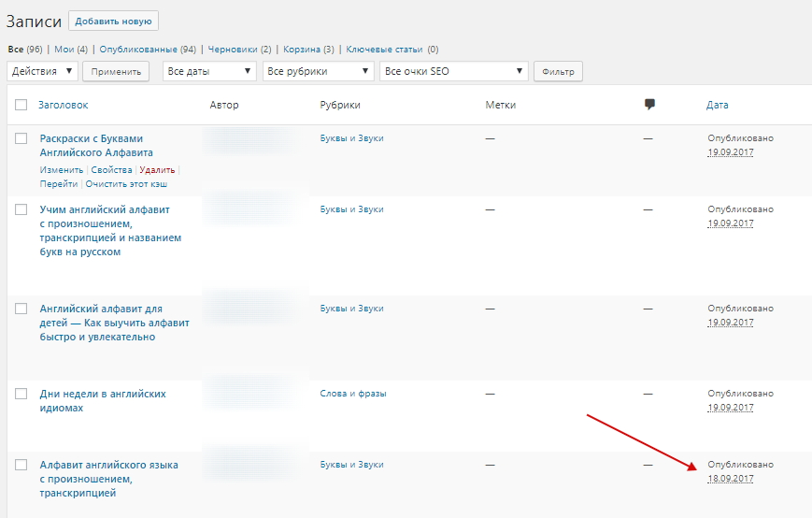Click the Применить button

coord(116,71)
